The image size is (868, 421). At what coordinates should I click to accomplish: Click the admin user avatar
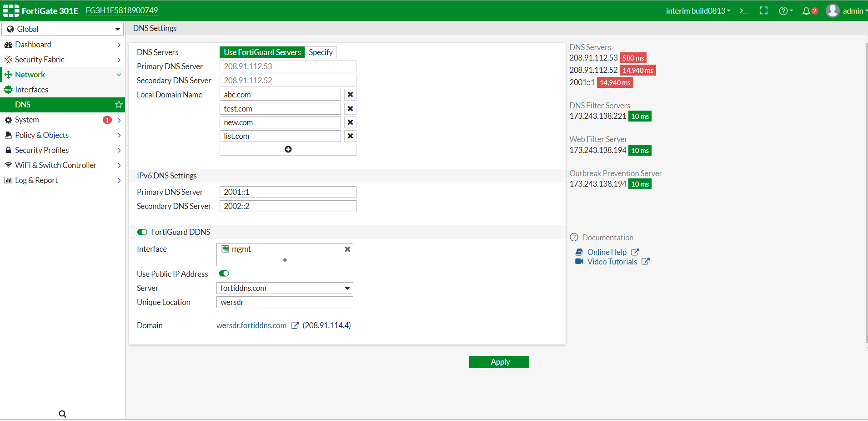pyautogui.click(x=833, y=10)
